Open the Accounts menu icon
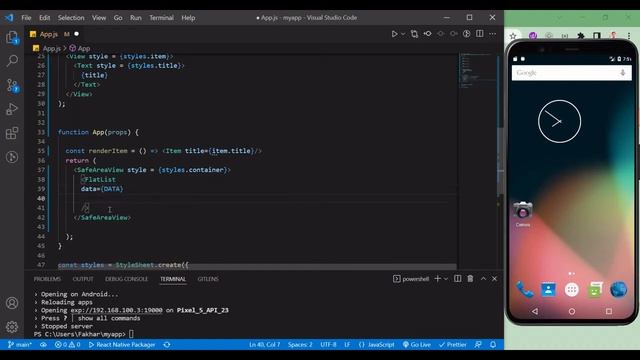Image resolution: width=640 pixels, height=360 pixels. coord(12,303)
